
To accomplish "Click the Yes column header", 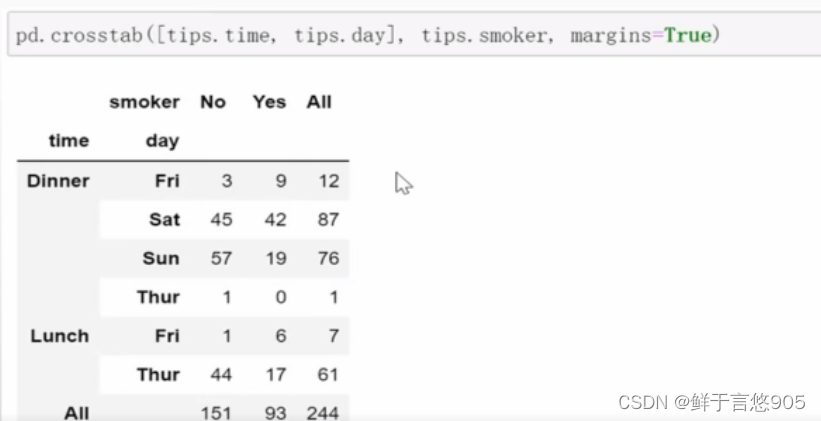I will [x=269, y=102].
